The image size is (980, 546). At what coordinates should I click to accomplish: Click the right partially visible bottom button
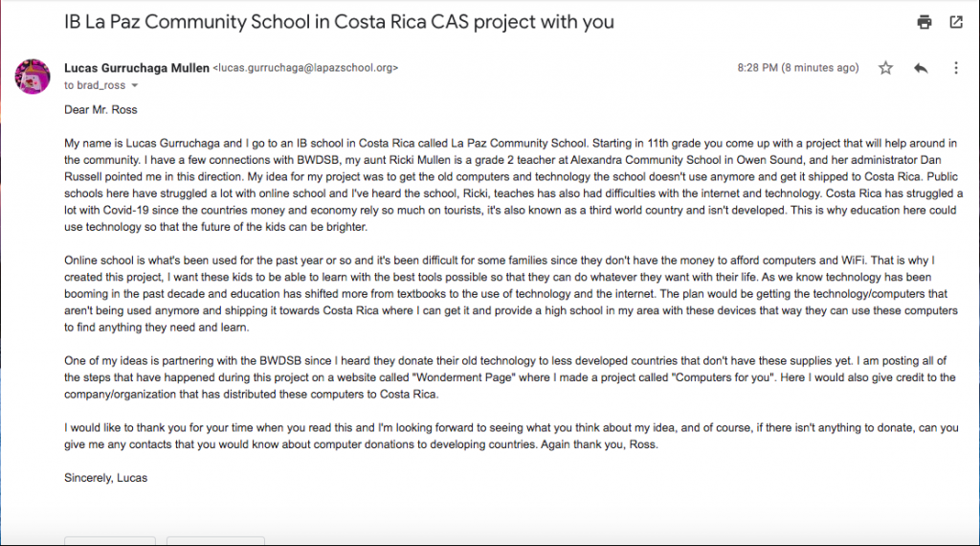[215, 540]
